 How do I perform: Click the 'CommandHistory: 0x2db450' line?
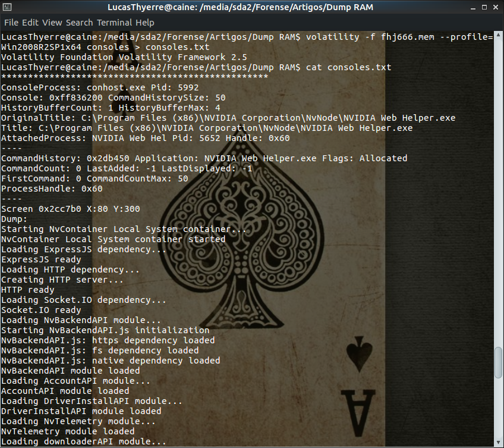coord(204,158)
